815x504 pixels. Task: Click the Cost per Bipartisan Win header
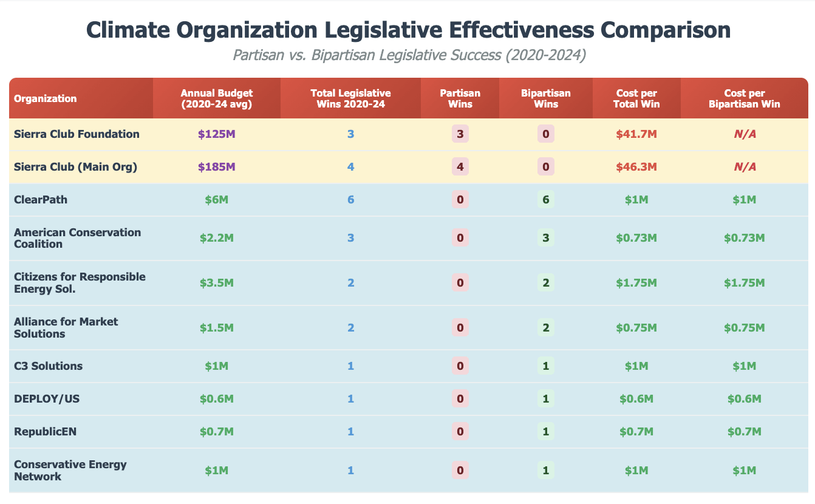744,98
